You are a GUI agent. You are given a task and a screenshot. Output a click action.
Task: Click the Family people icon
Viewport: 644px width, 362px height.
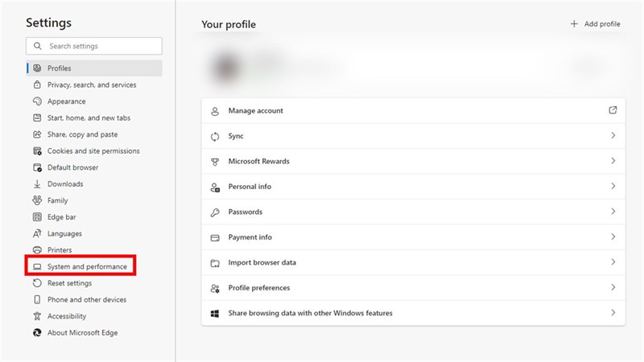pos(37,200)
